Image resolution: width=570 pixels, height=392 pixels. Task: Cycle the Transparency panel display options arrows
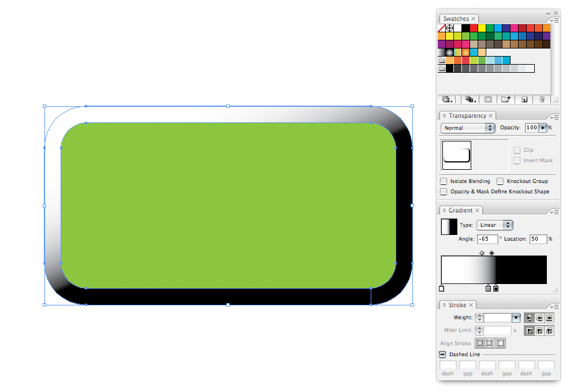click(x=444, y=115)
